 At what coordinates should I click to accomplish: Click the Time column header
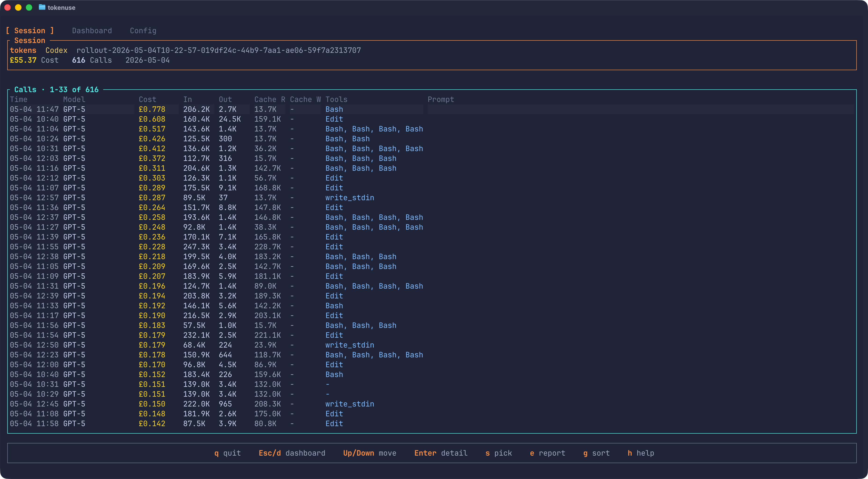tap(18, 99)
